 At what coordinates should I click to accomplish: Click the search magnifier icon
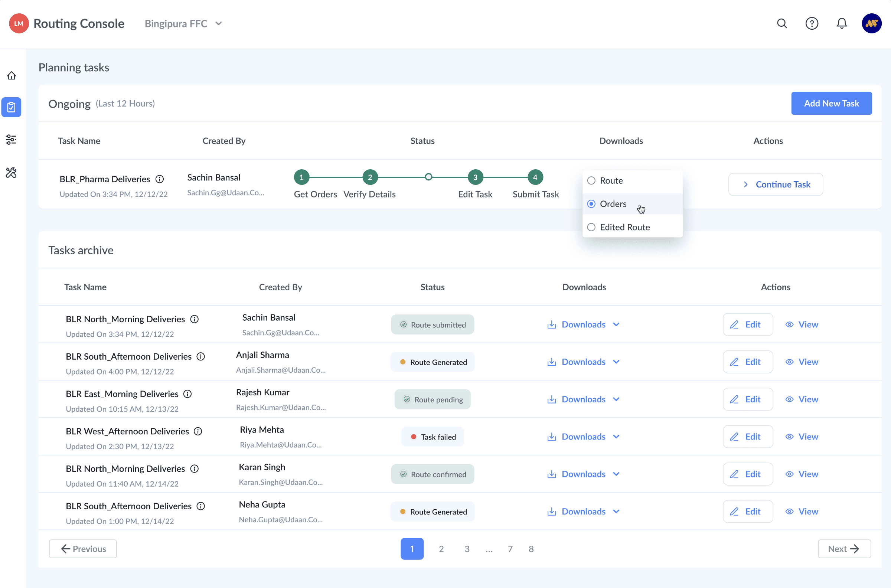pyautogui.click(x=782, y=24)
